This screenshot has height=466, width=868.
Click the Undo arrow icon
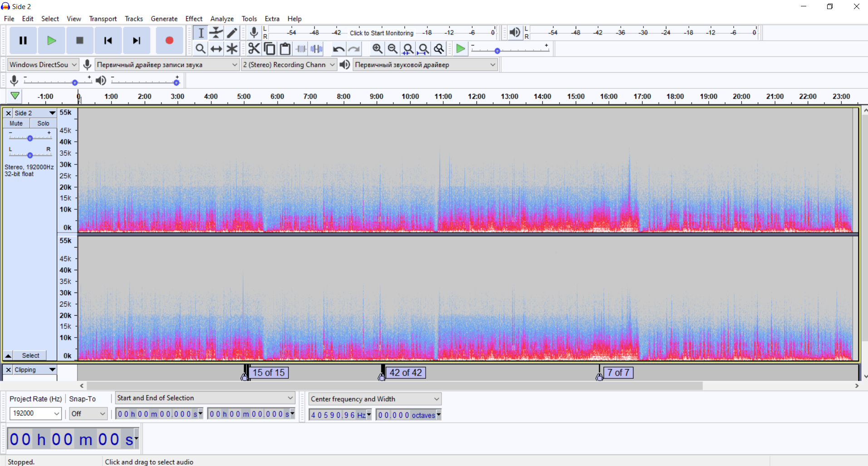coord(338,49)
